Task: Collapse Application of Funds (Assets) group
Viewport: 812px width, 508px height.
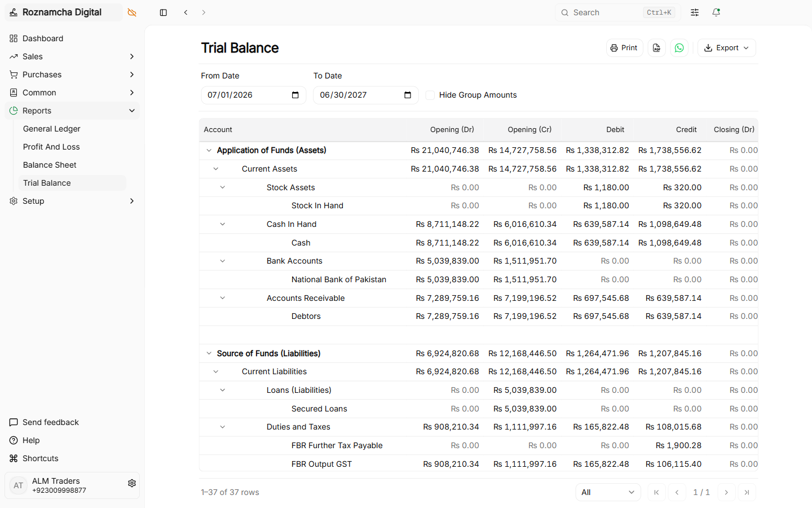Action: point(209,150)
